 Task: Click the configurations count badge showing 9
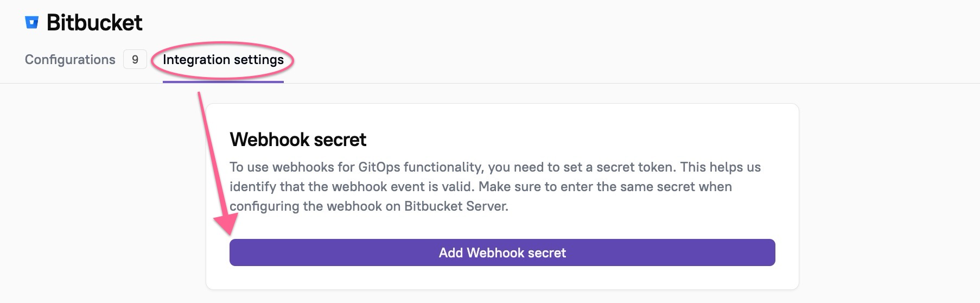coord(135,59)
